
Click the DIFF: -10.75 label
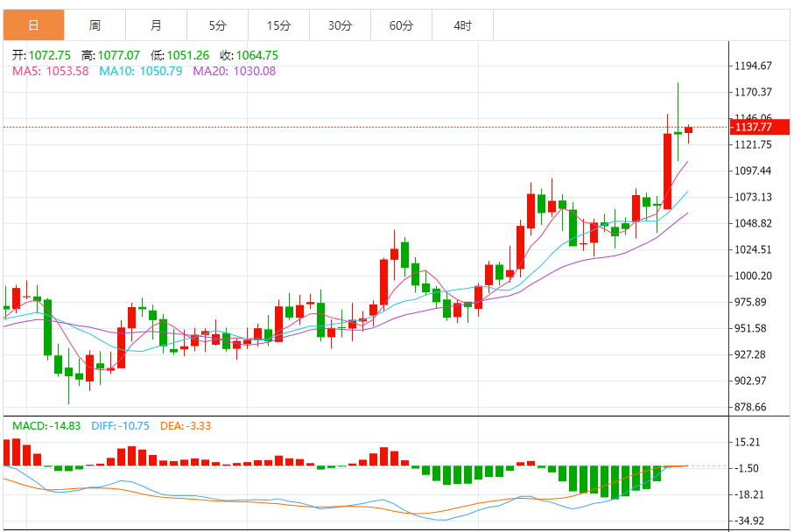121,426
